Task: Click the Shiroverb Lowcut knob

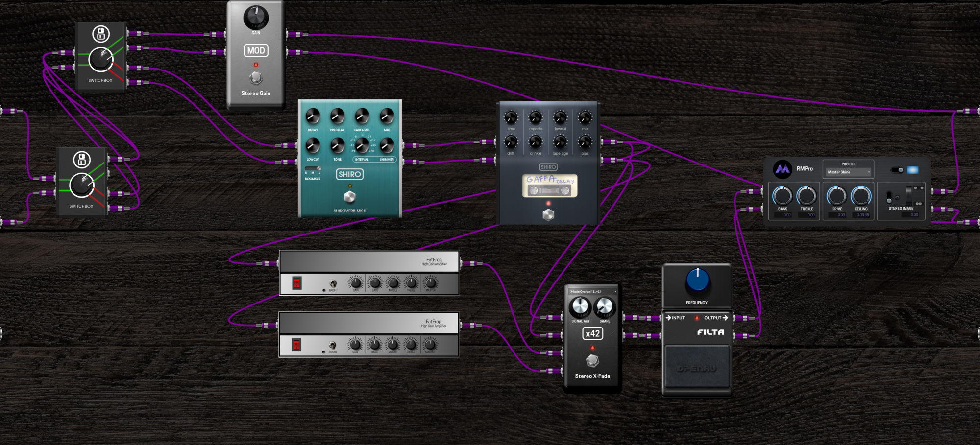Action: (313, 145)
